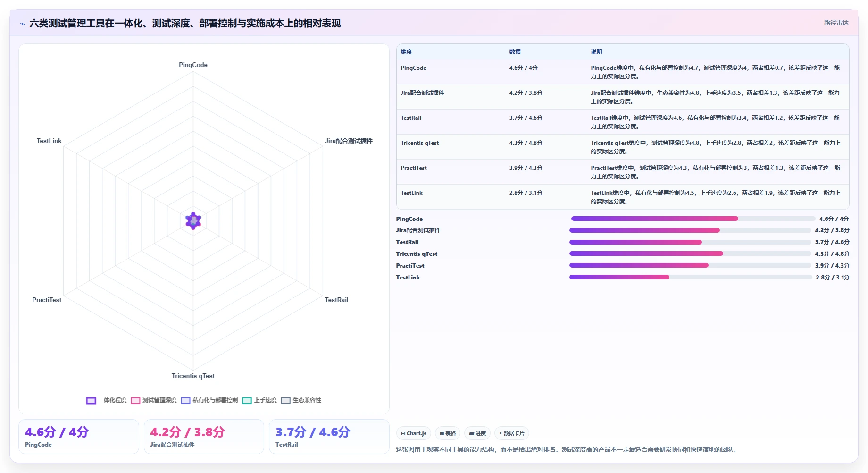Toggle the 私有化与部署控制 legend item
The height and width of the screenshot is (473, 868).
click(x=209, y=400)
